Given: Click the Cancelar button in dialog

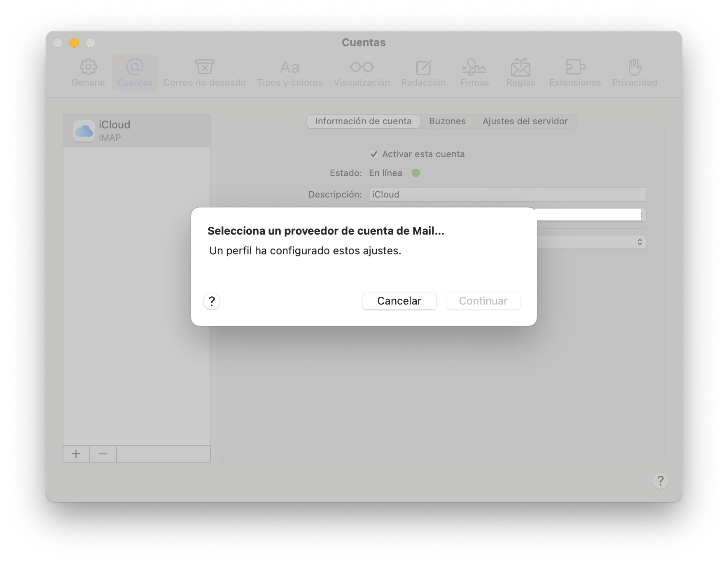Looking at the screenshot, I should 399,301.
